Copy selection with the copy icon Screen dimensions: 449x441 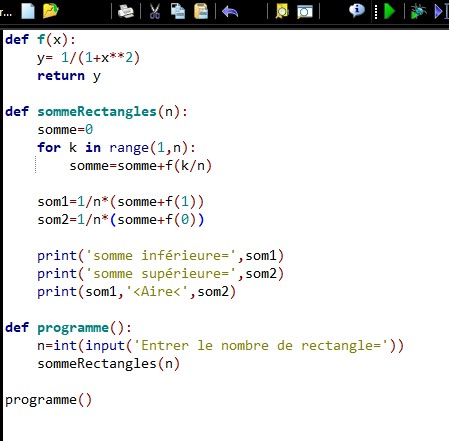point(178,11)
